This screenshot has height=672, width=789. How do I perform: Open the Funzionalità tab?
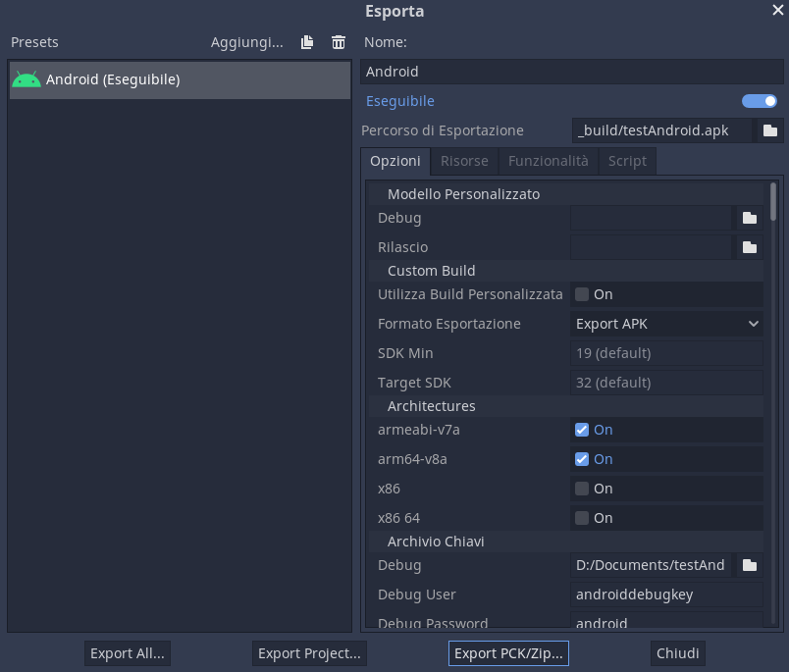(x=548, y=161)
